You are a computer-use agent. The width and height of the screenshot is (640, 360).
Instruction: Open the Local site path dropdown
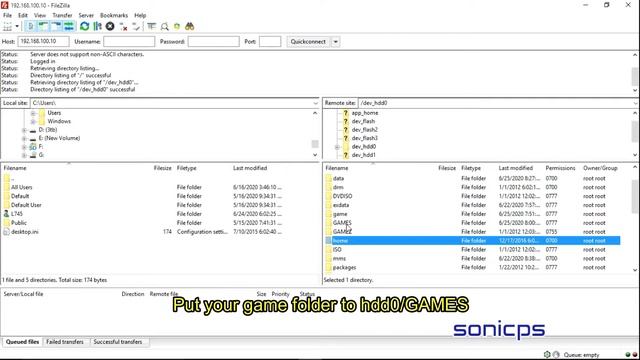pyautogui.click(x=315, y=103)
